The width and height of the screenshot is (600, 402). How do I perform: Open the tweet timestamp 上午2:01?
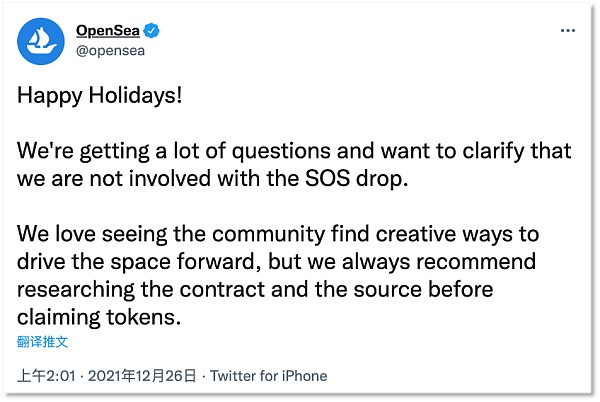46,376
